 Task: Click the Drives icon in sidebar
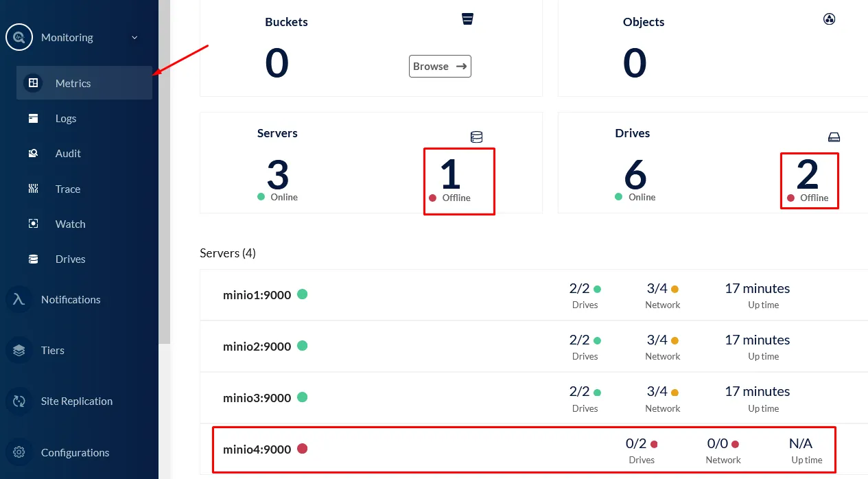[33, 259]
